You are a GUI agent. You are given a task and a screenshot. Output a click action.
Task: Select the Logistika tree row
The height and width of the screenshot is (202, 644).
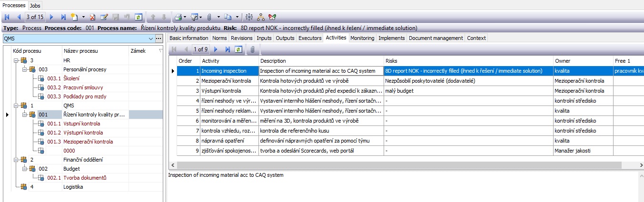click(73, 187)
